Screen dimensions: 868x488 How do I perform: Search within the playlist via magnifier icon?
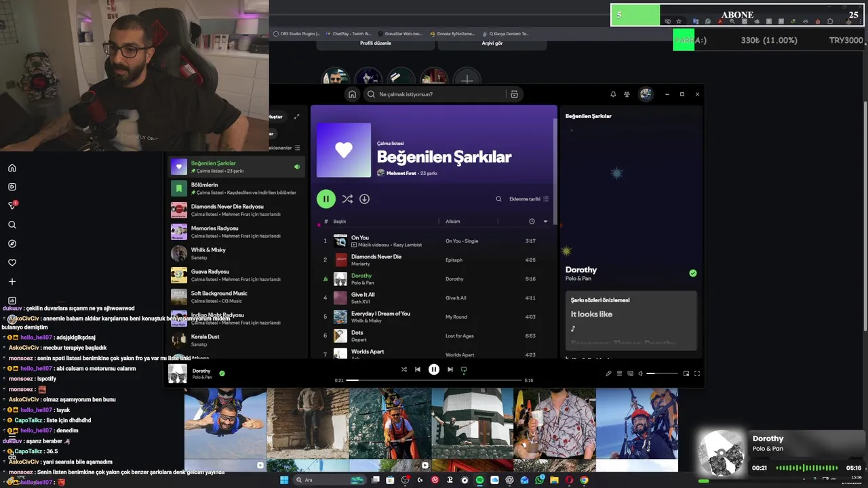[x=498, y=199]
